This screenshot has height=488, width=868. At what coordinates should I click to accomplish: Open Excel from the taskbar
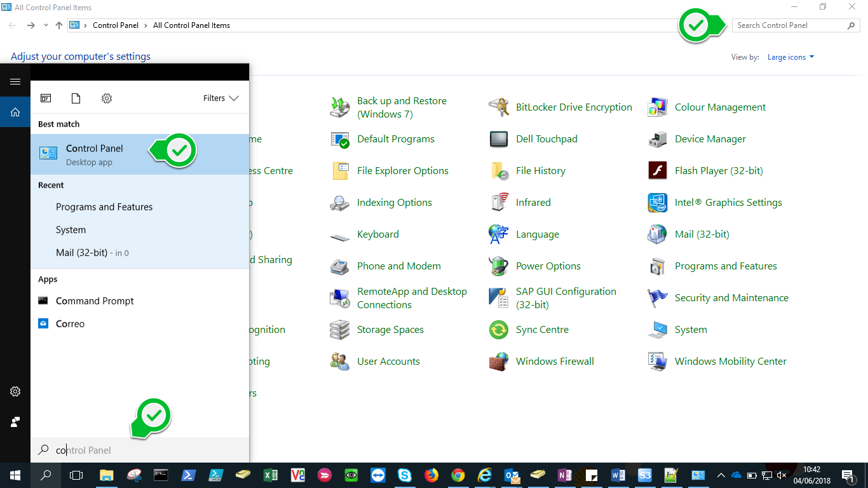270,475
